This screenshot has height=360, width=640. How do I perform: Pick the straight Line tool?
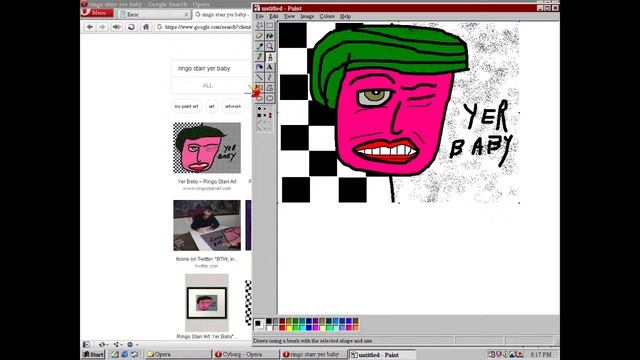tap(260, 78)
